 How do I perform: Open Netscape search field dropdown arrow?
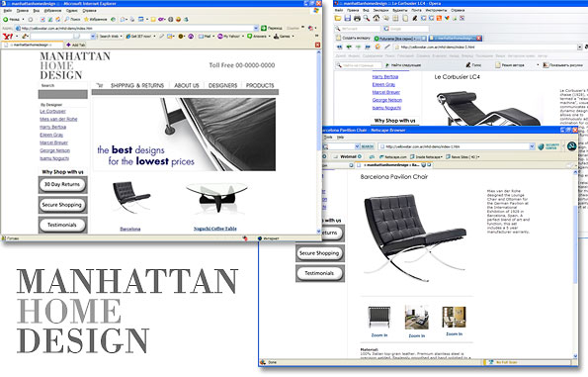tap(357, 146)
